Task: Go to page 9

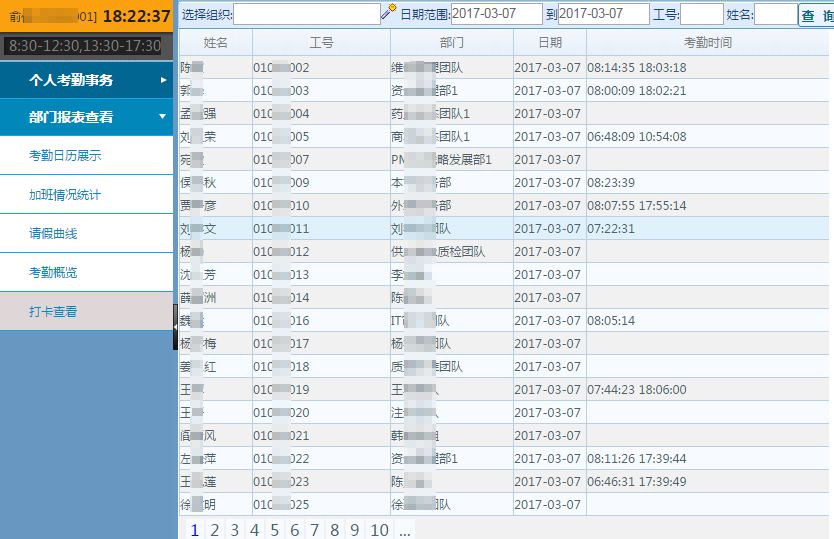Action: (x=354, y=530)
